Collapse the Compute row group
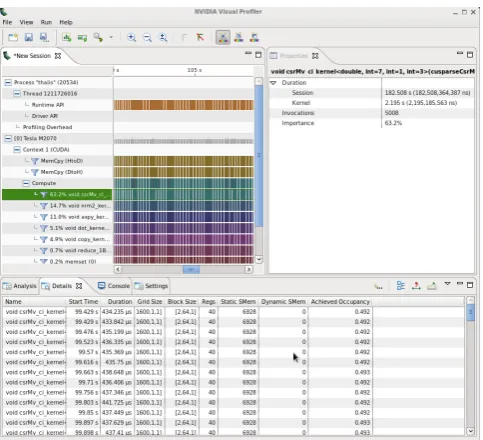483x440 pixels. [x=26, y=183]
